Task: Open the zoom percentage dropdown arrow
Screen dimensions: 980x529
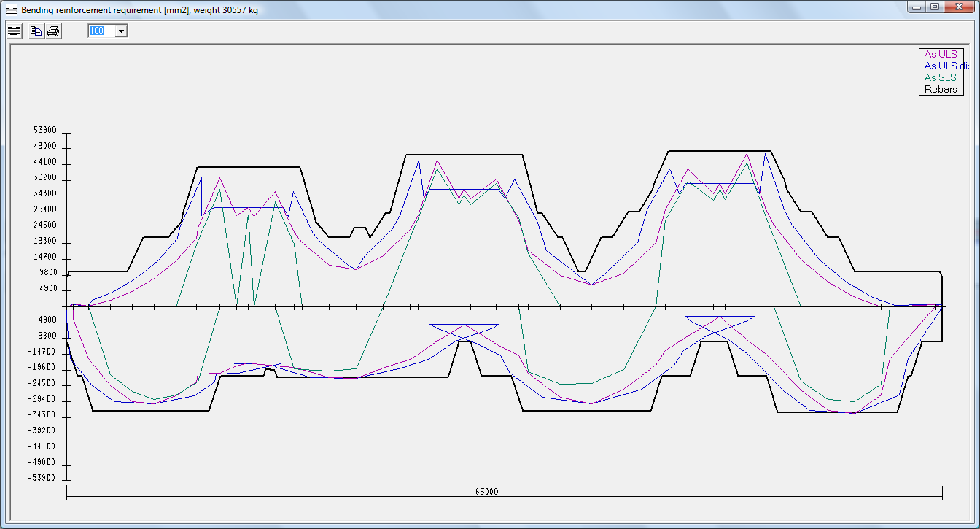Action: click(121, 31)
